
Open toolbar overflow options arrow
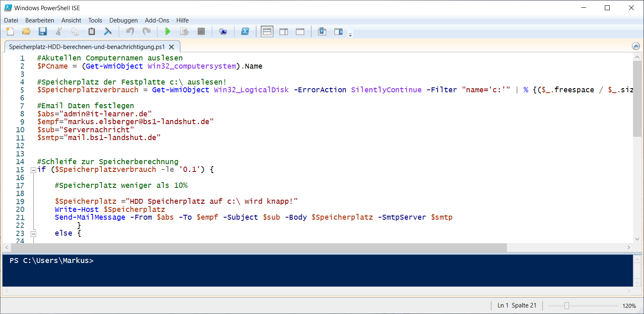(350, 35)
